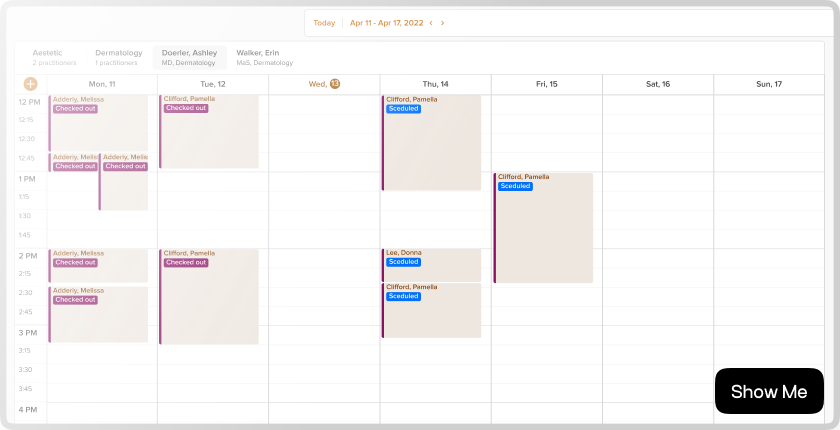Select the Dermatology practitioners tab
This screenshot has height=430, width=840.
point(119,57)
